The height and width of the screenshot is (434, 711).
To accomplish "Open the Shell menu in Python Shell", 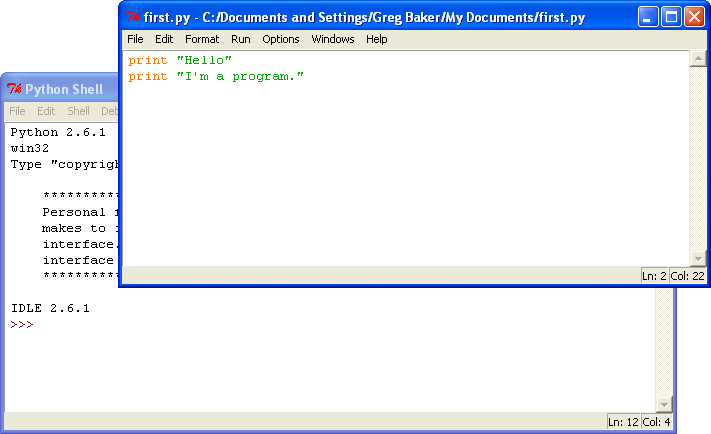I will [x=78, y=111].
